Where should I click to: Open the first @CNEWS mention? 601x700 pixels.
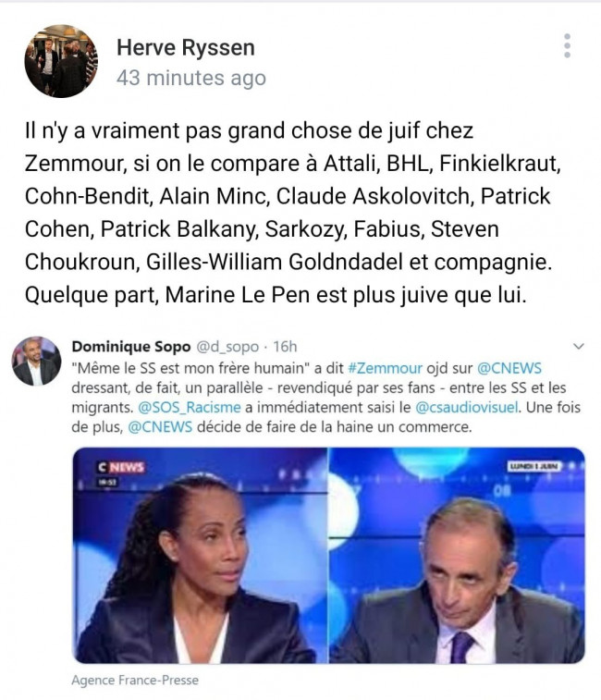click(509, 368)
